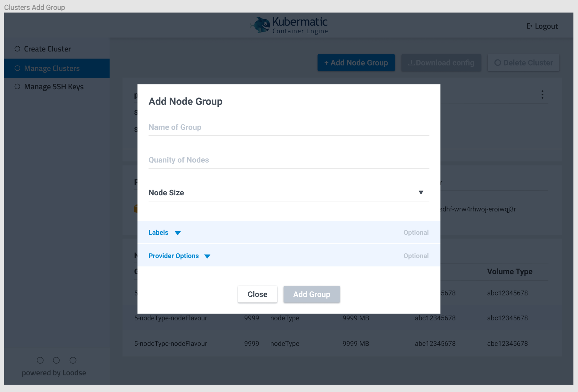Image resolution: width=578 pixels, height=392 pixels.
Task: Click the Add Group button
Action: coord(311,294)
